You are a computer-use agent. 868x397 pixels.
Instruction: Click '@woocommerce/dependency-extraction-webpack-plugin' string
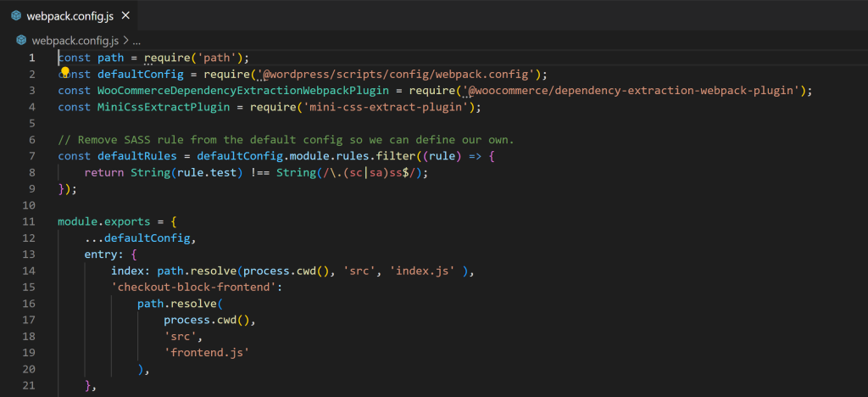631,91
